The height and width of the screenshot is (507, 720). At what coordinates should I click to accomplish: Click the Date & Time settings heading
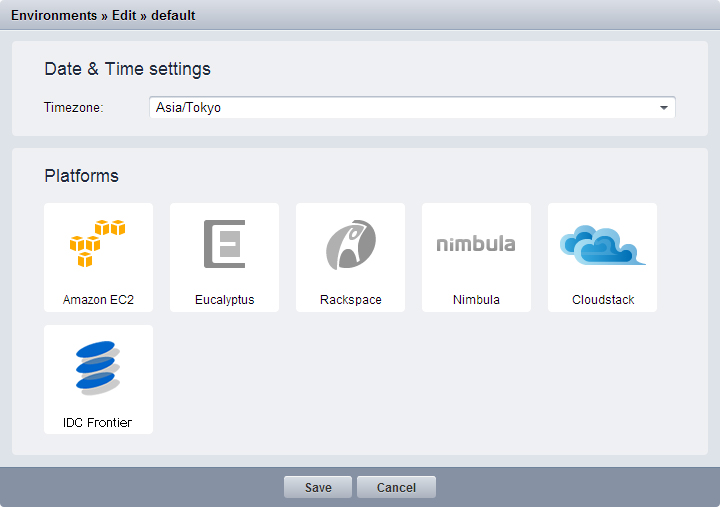127,69
